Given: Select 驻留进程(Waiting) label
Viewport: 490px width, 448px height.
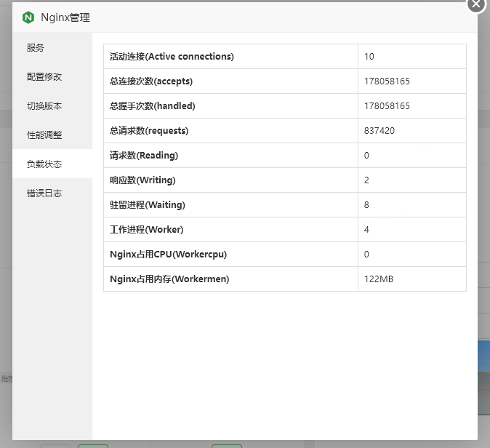Looking at the screenshot, I should tap(147, 205).
